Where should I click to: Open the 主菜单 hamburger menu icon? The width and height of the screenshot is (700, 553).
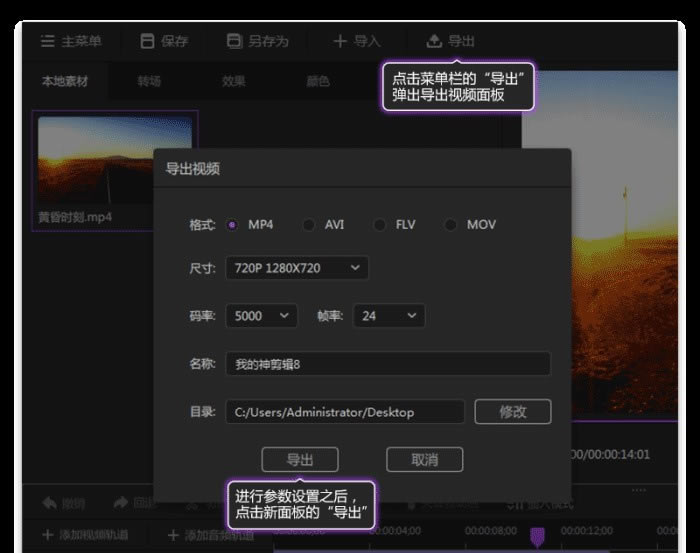pos(47,41)
